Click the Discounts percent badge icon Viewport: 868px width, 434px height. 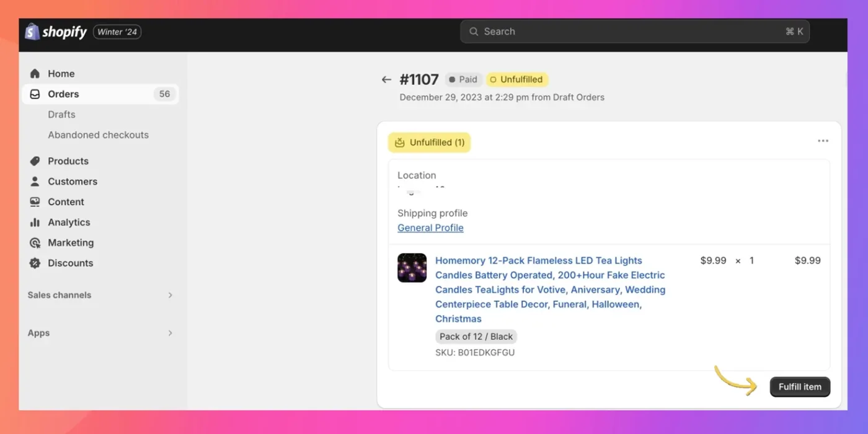pos(35,263)
